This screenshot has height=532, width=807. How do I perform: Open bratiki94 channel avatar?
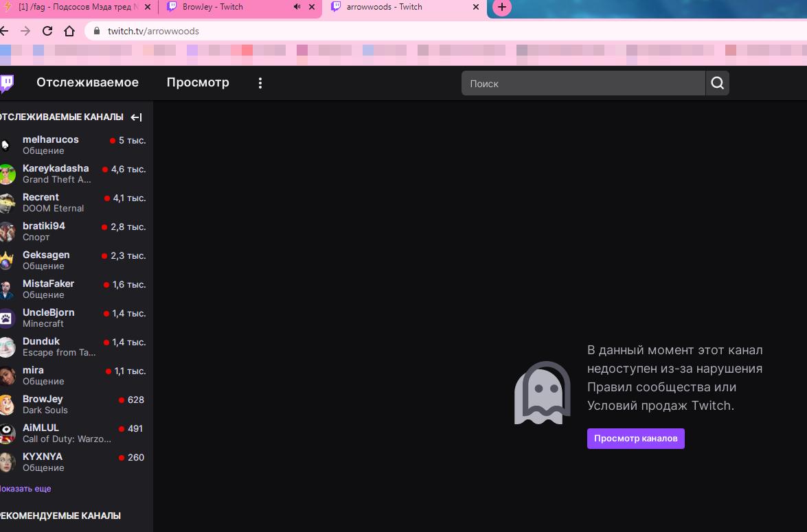pos(6,231)
